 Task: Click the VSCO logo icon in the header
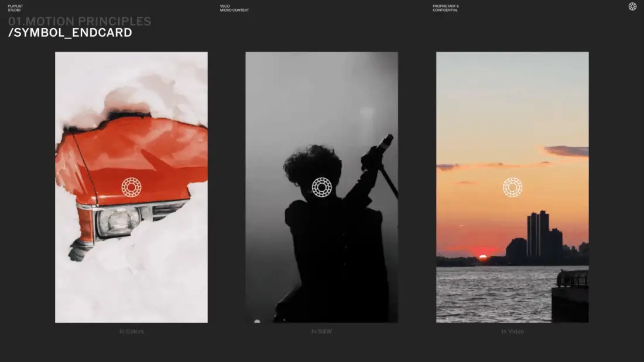point(632,6)
